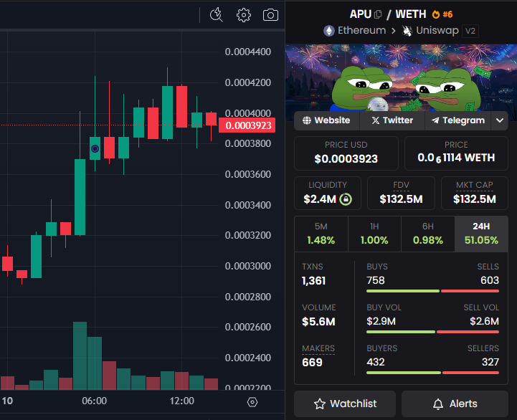
Task: Click the FDV $132.5M box
Action: pos(402,194)
